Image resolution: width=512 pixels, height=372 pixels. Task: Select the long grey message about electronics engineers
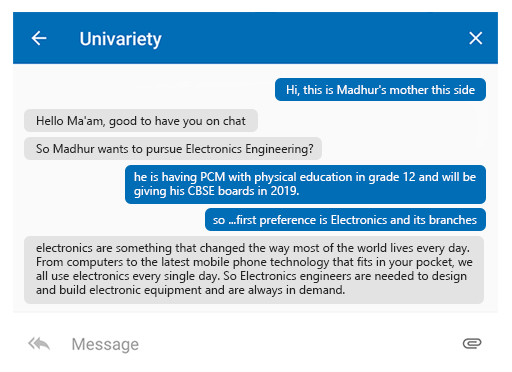point(254,270)
